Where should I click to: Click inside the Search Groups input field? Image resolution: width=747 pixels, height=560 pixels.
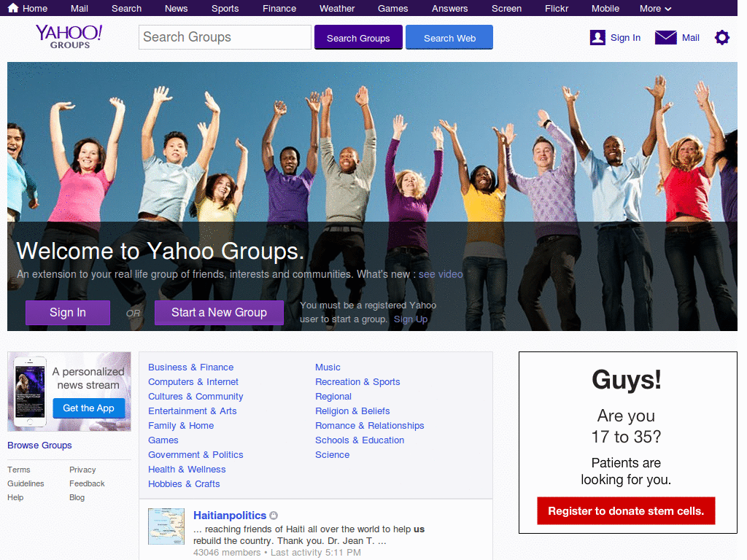(x=224, y=36)
